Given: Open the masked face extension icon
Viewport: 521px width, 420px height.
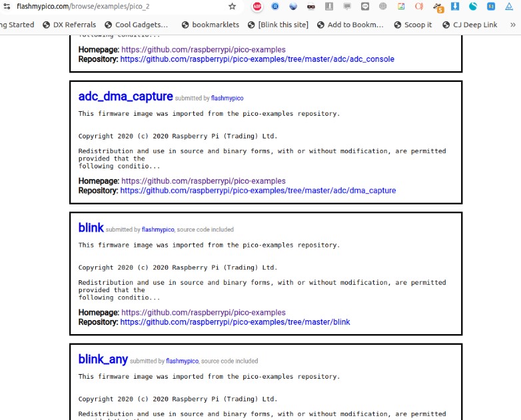Looking at the screenshot, I should (311, 6).
